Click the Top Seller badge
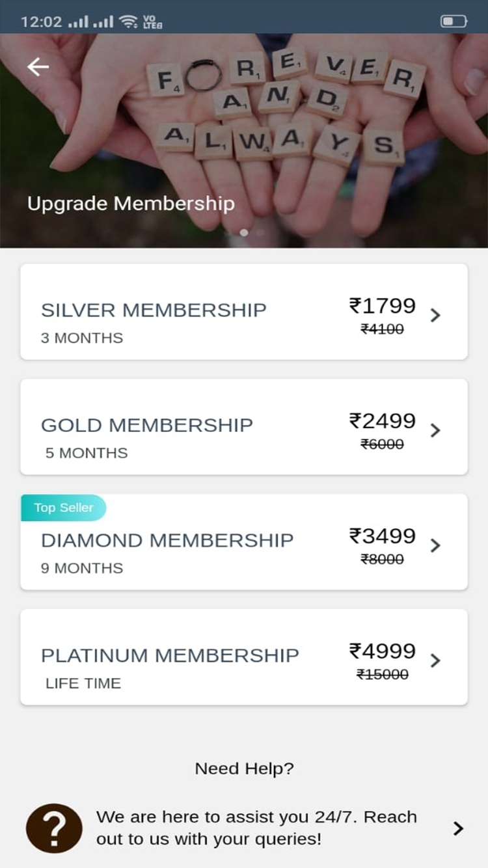 63,508
